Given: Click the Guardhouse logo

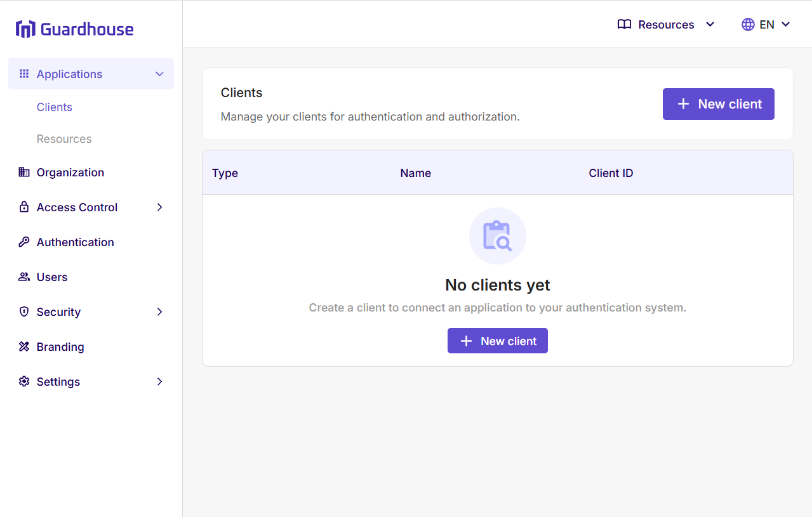Looking at the screenshot, I should pos(74,29).
